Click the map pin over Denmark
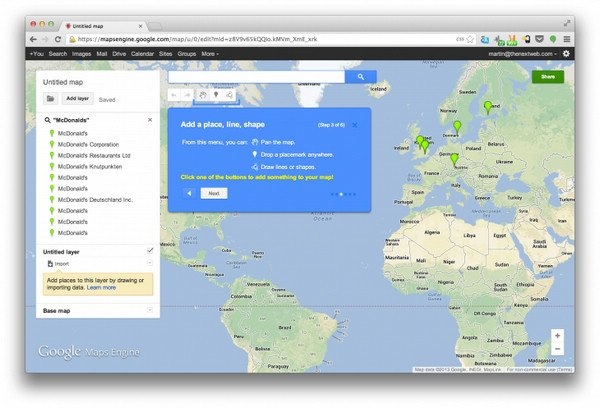 point(457,127)
